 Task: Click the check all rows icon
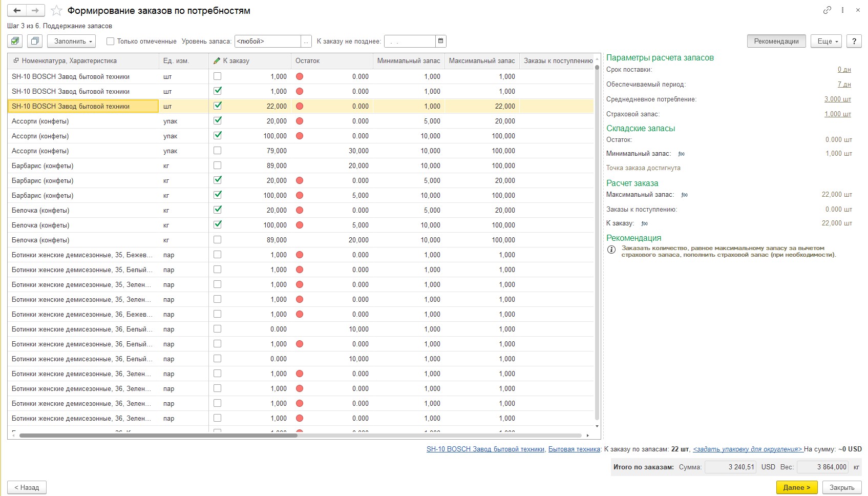tap(15, 41)
